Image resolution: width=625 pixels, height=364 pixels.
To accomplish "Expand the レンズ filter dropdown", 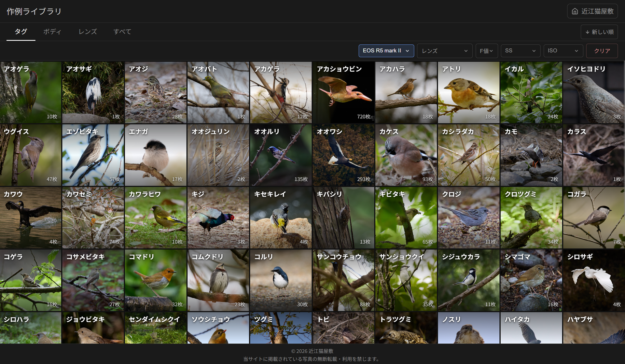I will (444, 51).
